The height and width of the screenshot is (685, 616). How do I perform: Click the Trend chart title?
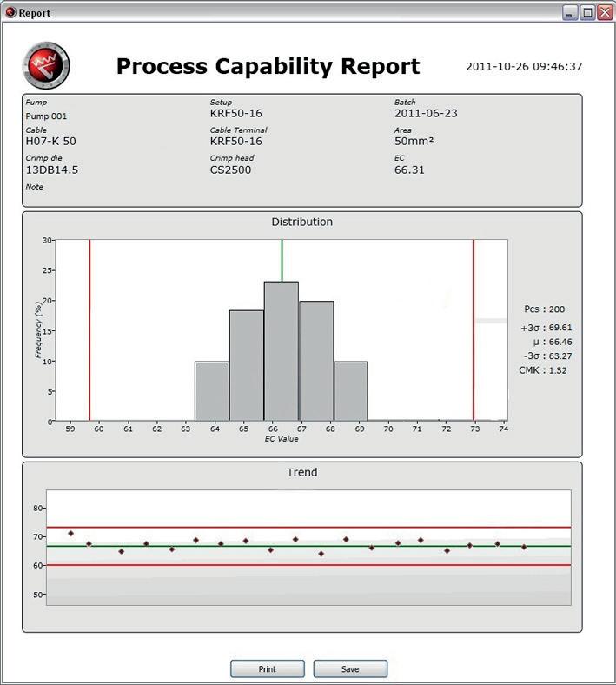click(302, 472)
